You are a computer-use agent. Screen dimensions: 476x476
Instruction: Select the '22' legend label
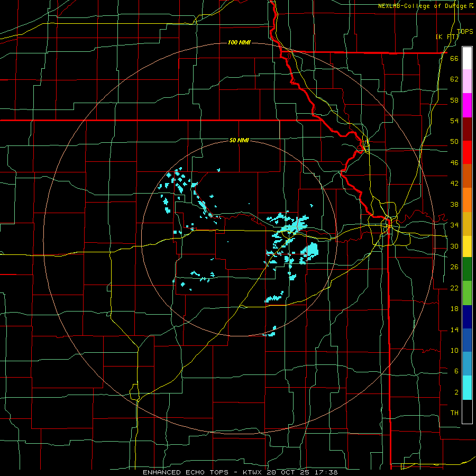tap(454, 288)
